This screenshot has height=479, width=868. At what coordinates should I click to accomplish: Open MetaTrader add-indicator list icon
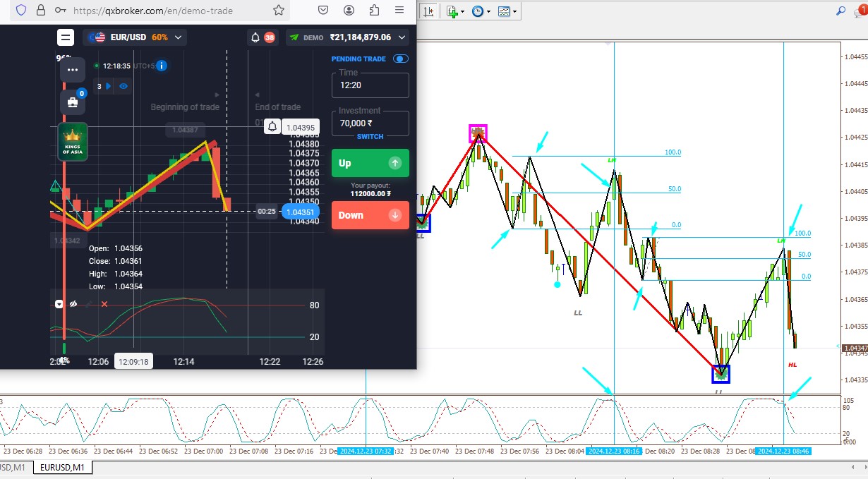452,11
